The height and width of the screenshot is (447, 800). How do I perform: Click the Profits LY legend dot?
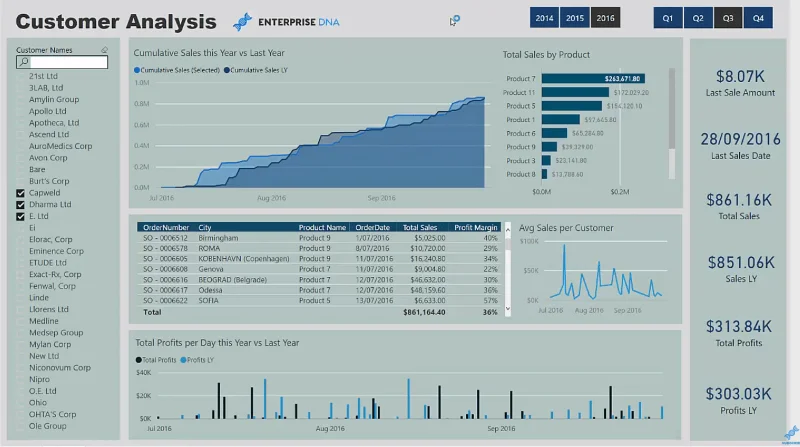(x=183, y=360)
